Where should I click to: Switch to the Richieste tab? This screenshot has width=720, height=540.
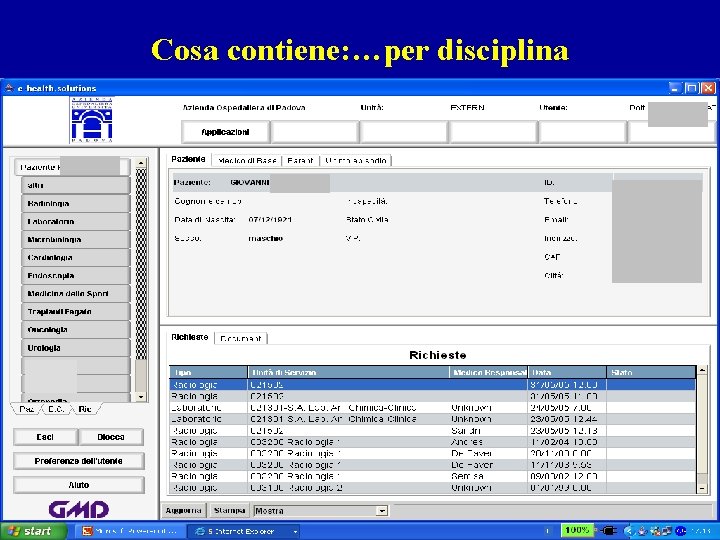pyautogui.click(x=190, y=337)
